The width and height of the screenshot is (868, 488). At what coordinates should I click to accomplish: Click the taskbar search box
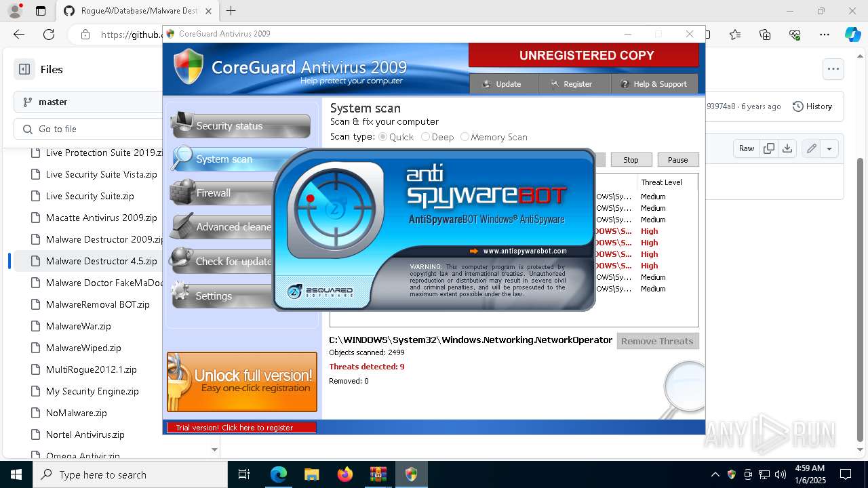coord(130,474)
